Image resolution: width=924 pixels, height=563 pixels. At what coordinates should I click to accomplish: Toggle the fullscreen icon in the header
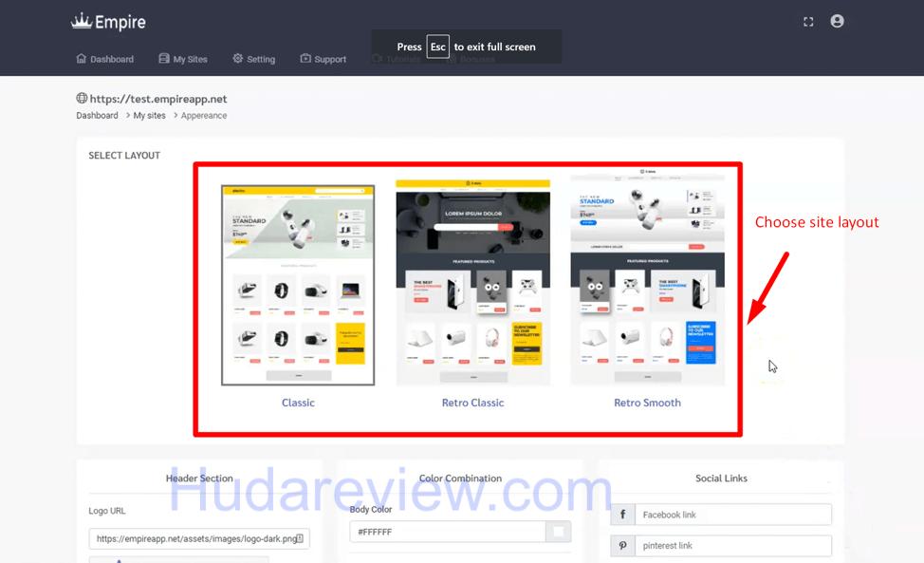pyautogui.click(x=808, y=22)
